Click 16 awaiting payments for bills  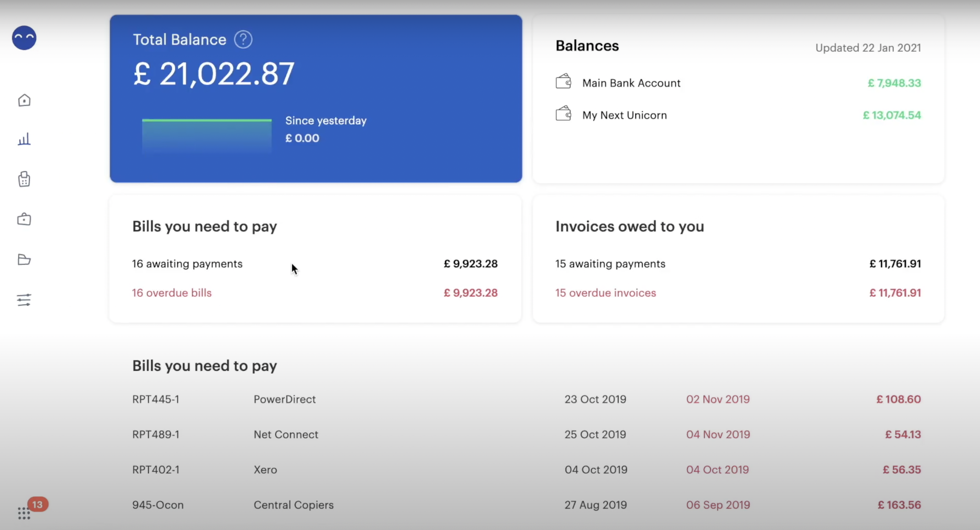click(x=187, y=264)
